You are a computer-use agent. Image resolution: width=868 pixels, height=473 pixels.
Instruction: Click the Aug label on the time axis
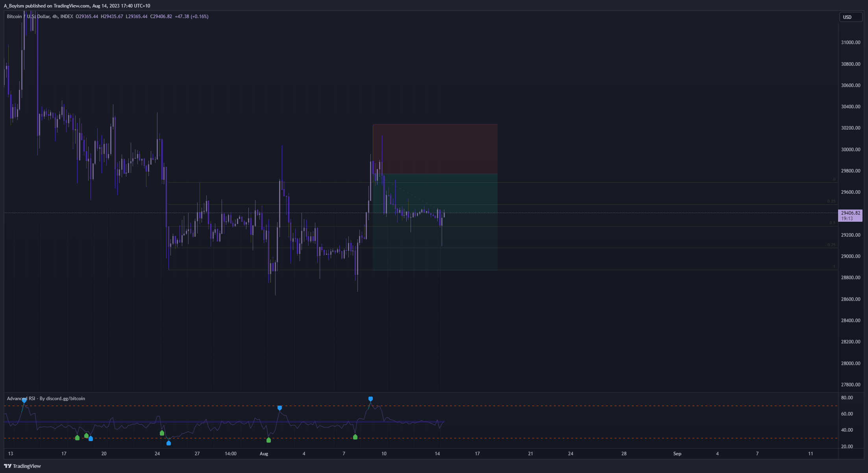(264, 454)
